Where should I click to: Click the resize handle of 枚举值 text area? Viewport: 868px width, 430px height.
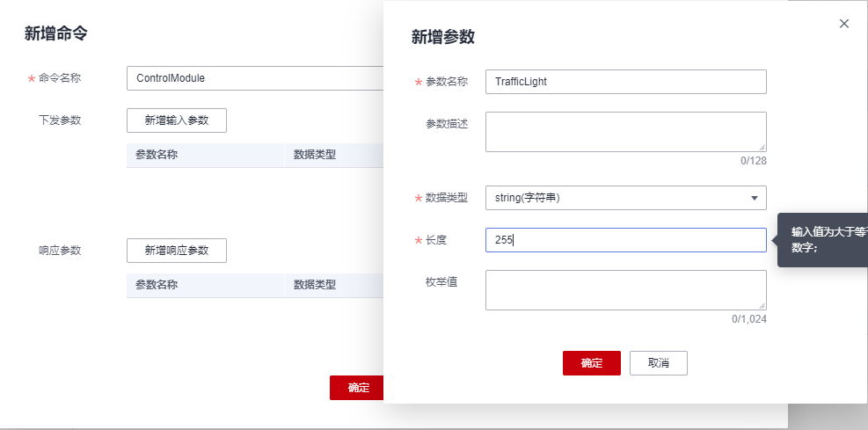(x=762, y=305)
